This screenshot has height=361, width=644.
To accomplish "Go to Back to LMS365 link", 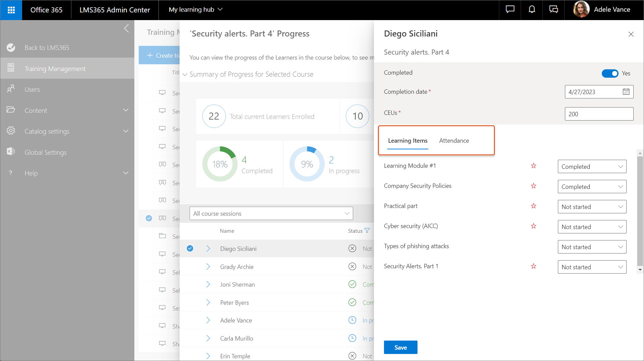I will [x=47, y=48].
